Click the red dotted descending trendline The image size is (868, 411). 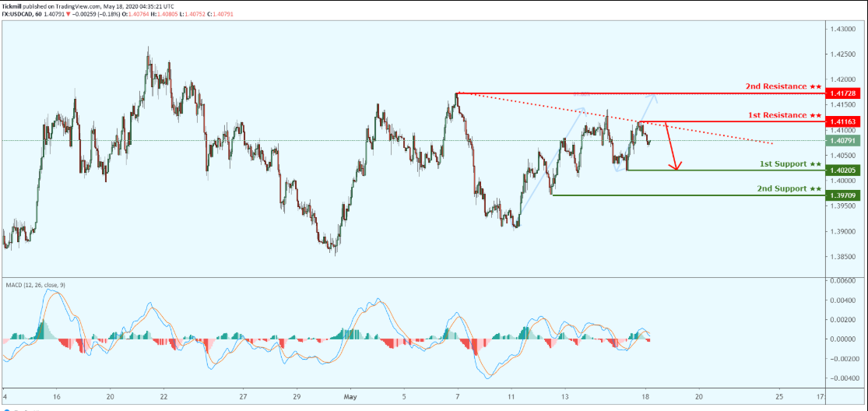tap(614, 118)
